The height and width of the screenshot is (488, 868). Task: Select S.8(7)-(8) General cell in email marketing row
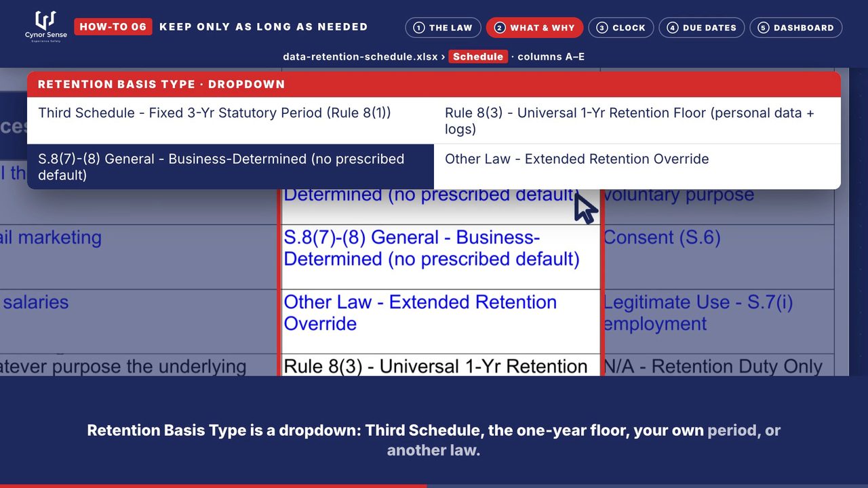439,258
